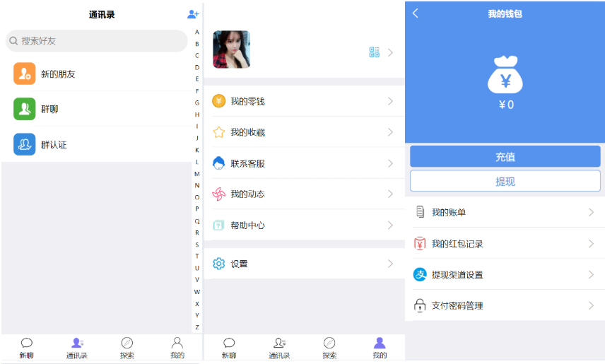This screenshot has width=605, height=364.
Task: Tap the add friend icon in contacts header
Action: [x=193, y=14]
